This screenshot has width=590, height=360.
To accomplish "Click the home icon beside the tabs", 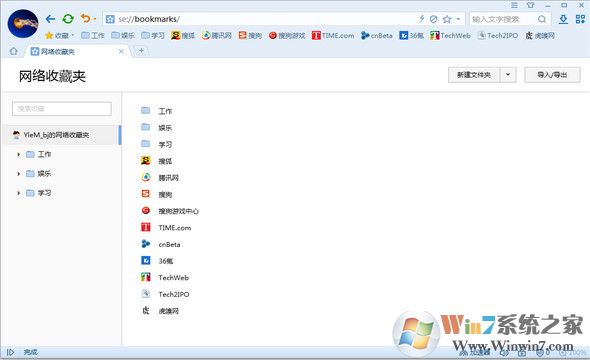I will pos(14,51).
